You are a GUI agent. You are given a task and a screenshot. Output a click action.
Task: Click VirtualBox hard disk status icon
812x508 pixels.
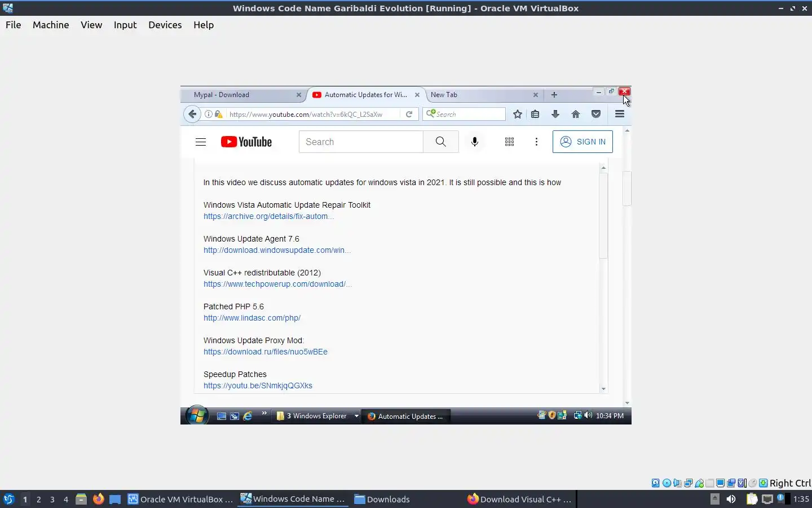click(x=656, y=483)
